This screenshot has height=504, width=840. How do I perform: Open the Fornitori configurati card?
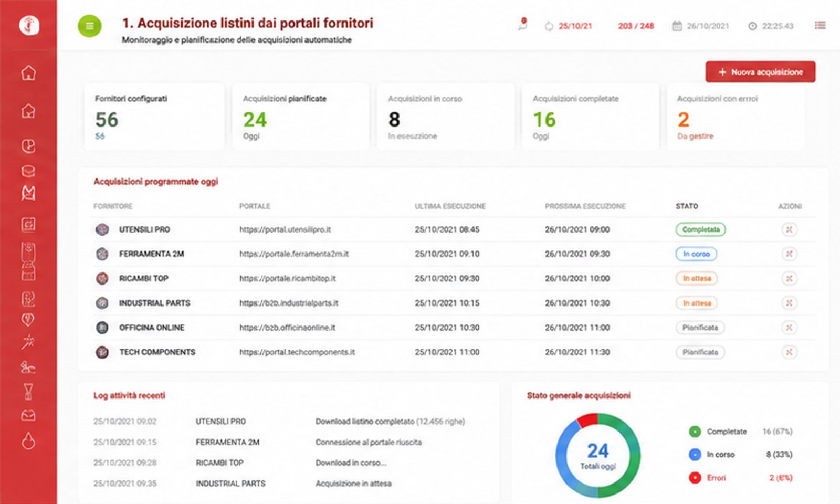[154, 117]
